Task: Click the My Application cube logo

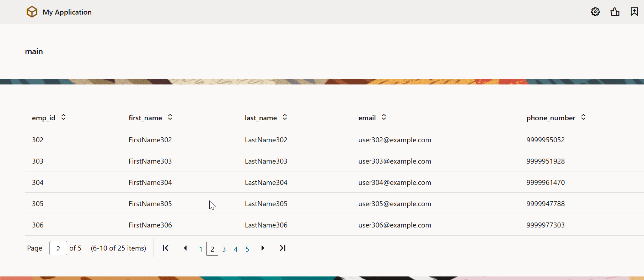Action: [x=32, y=12]
